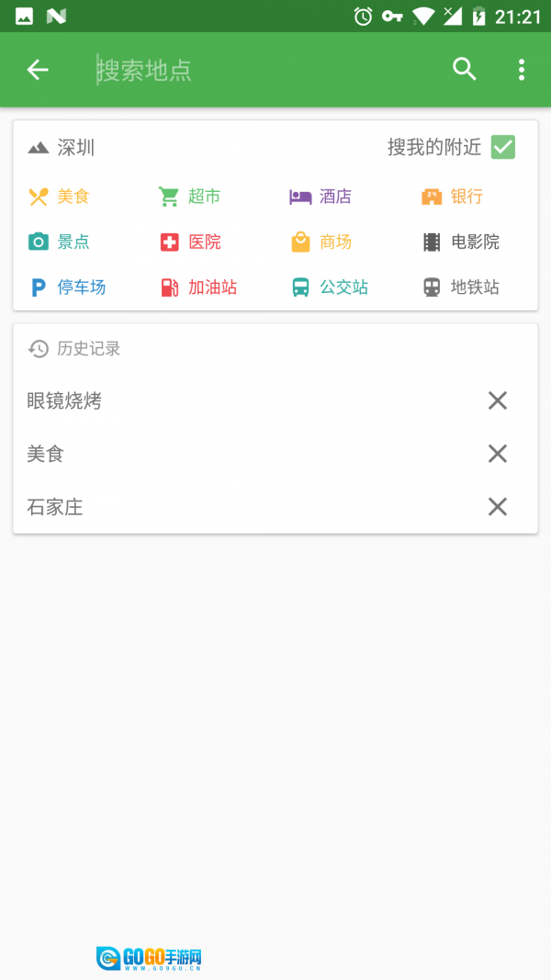Remove 眼镜烧烤 from history
551x980 pixels.
point(497,400)
